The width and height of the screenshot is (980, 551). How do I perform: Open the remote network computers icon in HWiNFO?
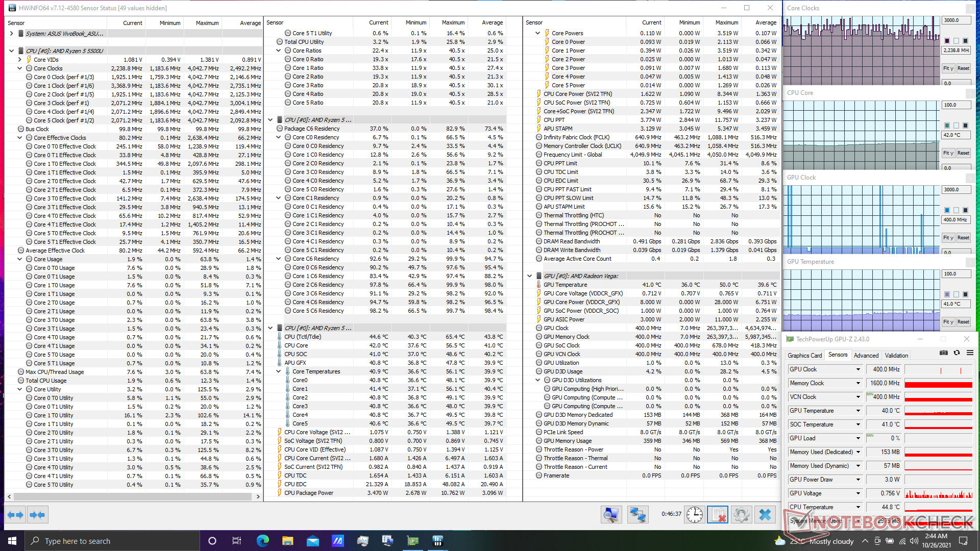pos(638,515)
